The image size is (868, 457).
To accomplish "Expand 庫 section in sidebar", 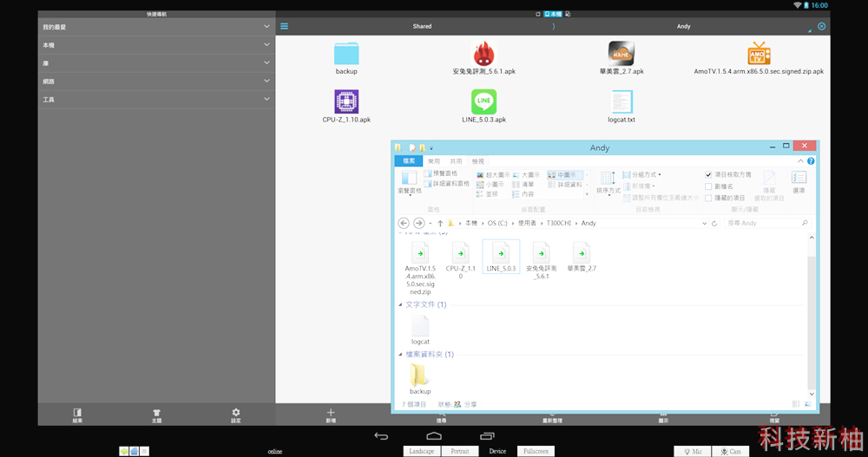I will coord(156,63).
